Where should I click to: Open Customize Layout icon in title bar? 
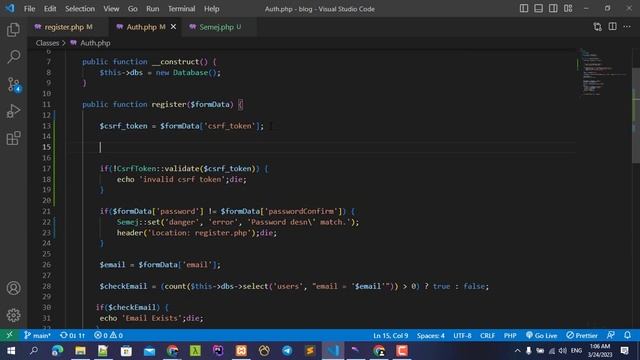point(568,9)
